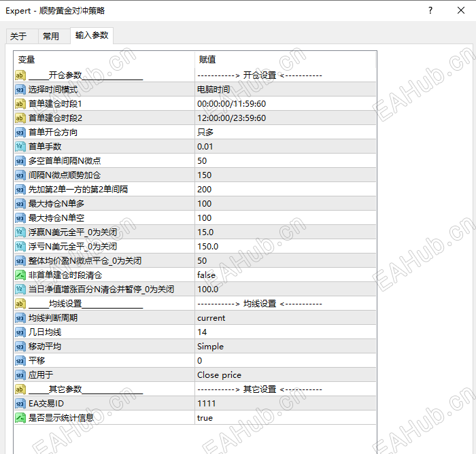The image size is (476, 454).
Task: Click the integer icon beside 多空首单间隔N微点
Action: pyautogui.click(x=20, y=161)
